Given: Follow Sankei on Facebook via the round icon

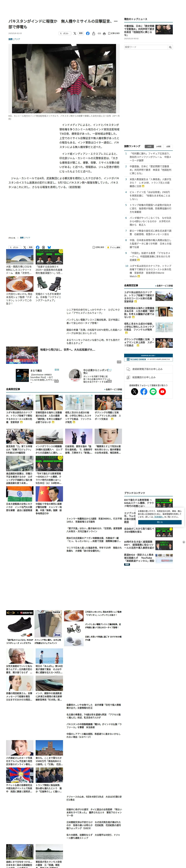Looking at the screenshot, I should pyautogui.click(x=144, y=392).
